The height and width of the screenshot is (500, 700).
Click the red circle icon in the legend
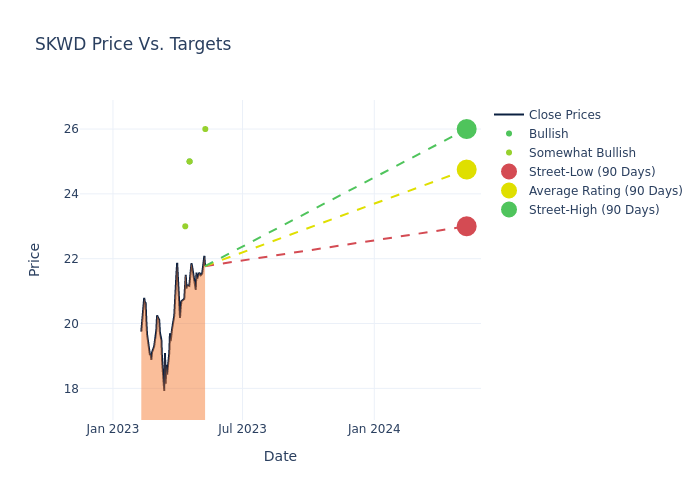509,172
